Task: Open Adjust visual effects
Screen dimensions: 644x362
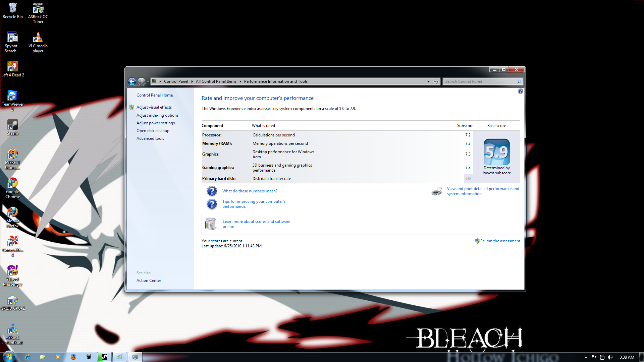Action: (x=154, y=107)
